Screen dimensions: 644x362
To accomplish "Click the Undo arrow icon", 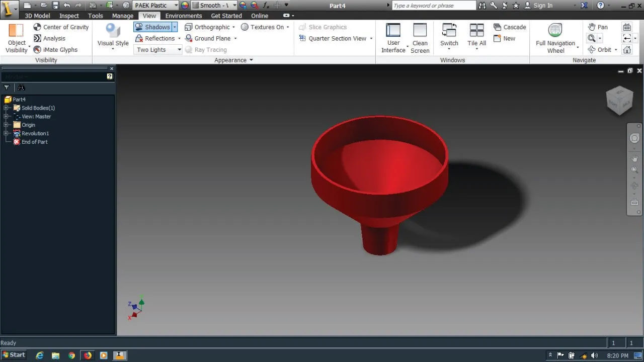I will click(67, 6).
